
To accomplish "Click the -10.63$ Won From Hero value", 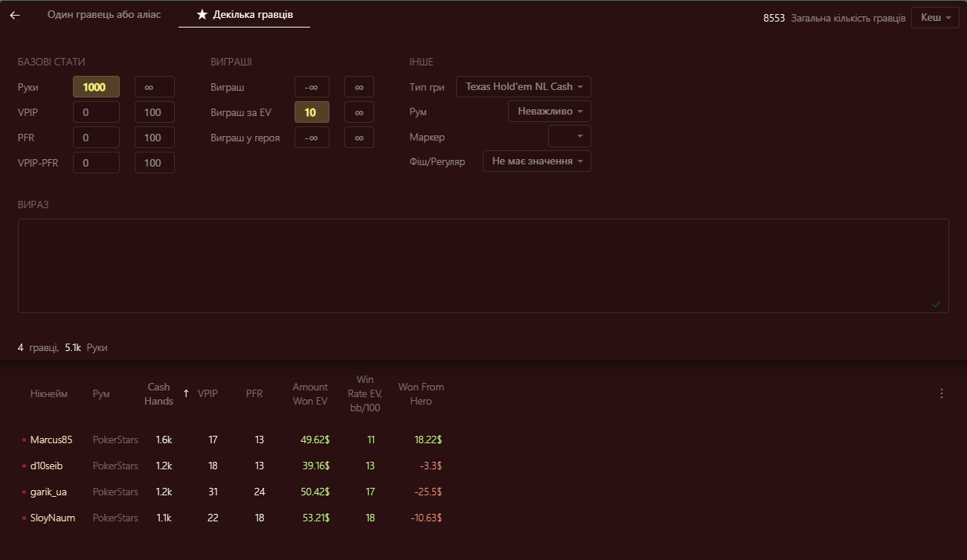I will point(426,518).
